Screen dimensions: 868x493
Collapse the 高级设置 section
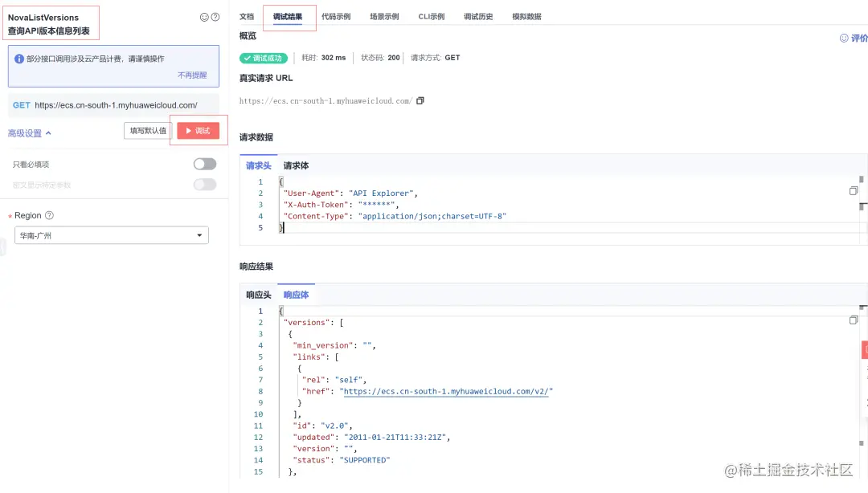(x=30, y=133)
